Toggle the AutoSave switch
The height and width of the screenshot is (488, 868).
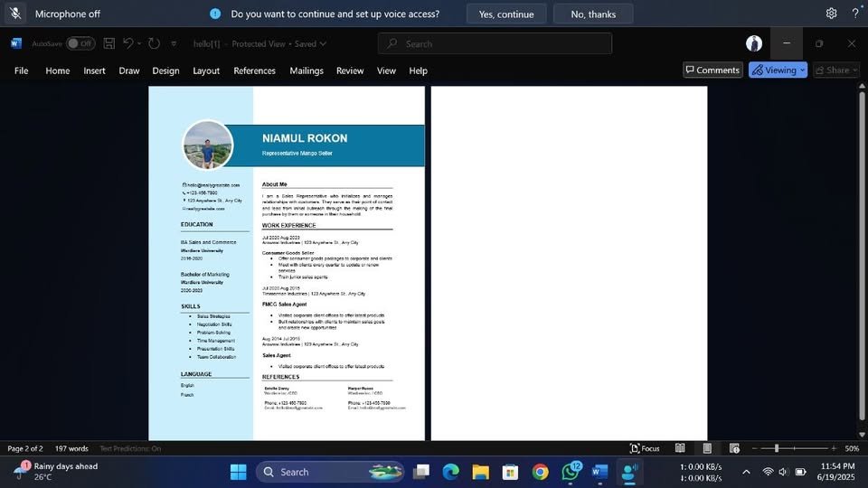click(x=80, y=43)
